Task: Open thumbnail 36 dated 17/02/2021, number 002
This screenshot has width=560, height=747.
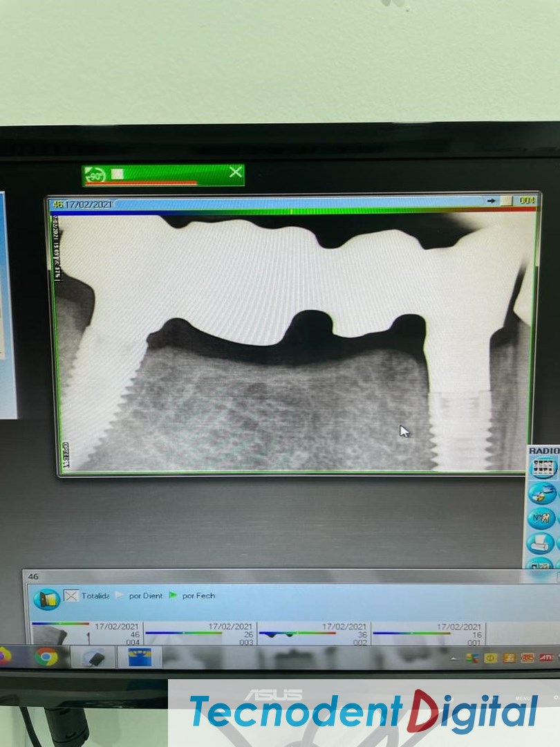Action: tap(314, 634)
